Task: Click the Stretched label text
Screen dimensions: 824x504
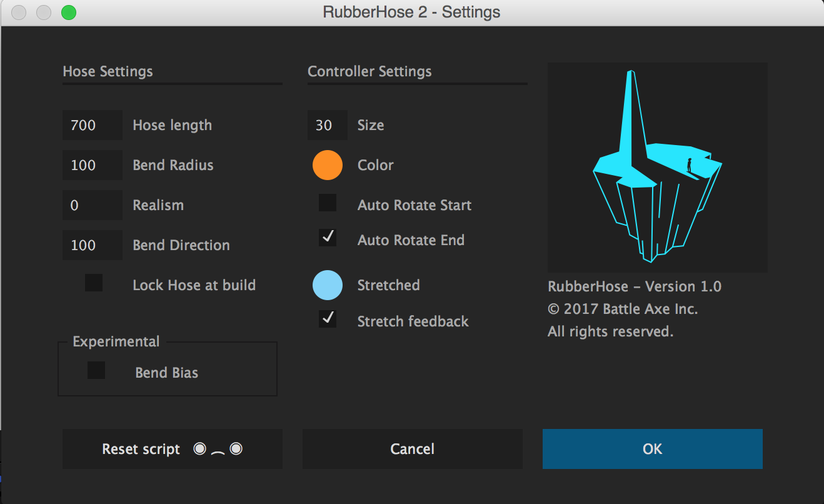Action: pos(389,285)
